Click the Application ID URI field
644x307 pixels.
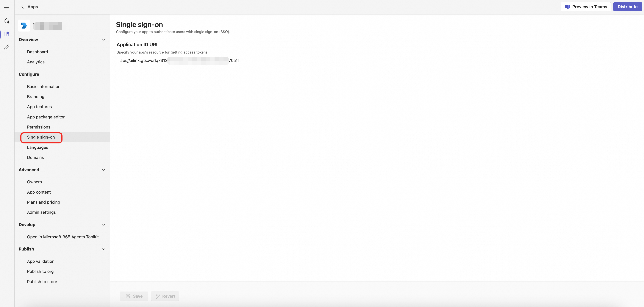[275, 60]
